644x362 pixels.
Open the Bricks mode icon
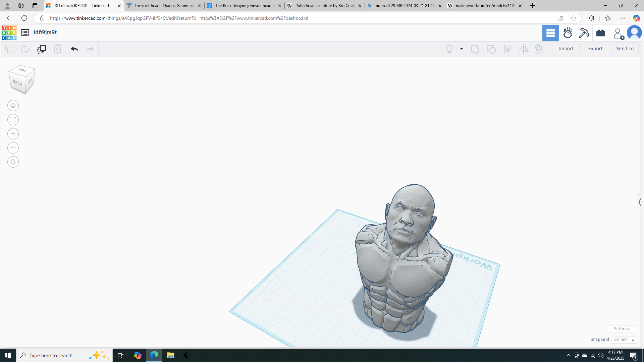pos(601,33)
